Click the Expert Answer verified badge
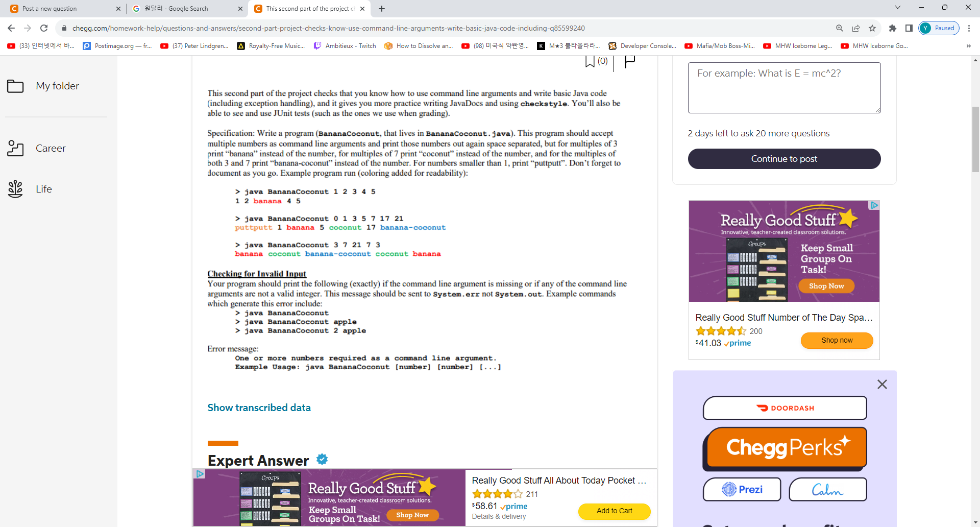This screenshot has width=980, height=527. click(322, 460)
